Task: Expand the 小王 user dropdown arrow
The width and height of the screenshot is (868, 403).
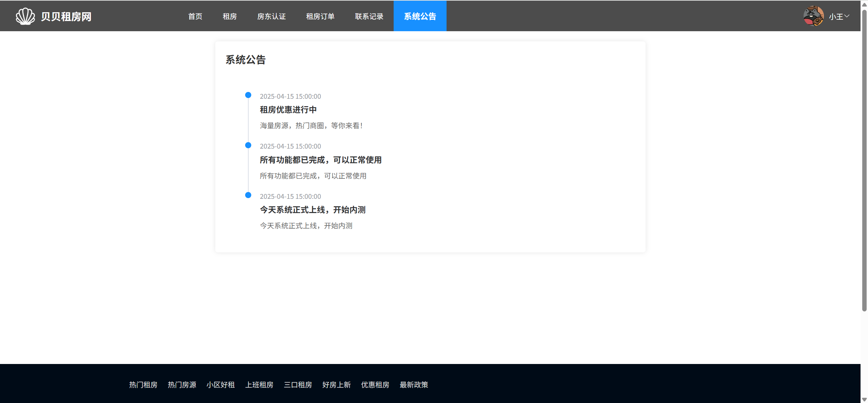Action: (x=847, y=16)
